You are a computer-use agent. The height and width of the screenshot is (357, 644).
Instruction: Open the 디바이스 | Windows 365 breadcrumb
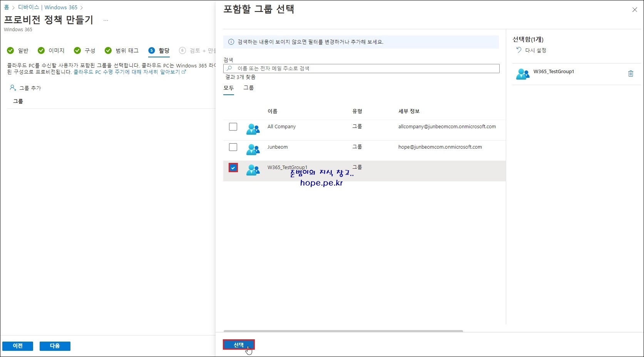pyautogui.click(x=48, y=7)
